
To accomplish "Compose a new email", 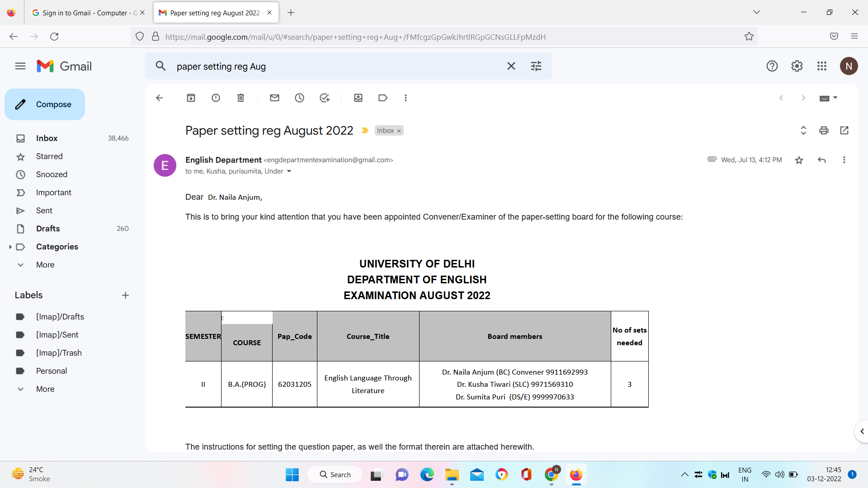I will [x=45, y=104].
